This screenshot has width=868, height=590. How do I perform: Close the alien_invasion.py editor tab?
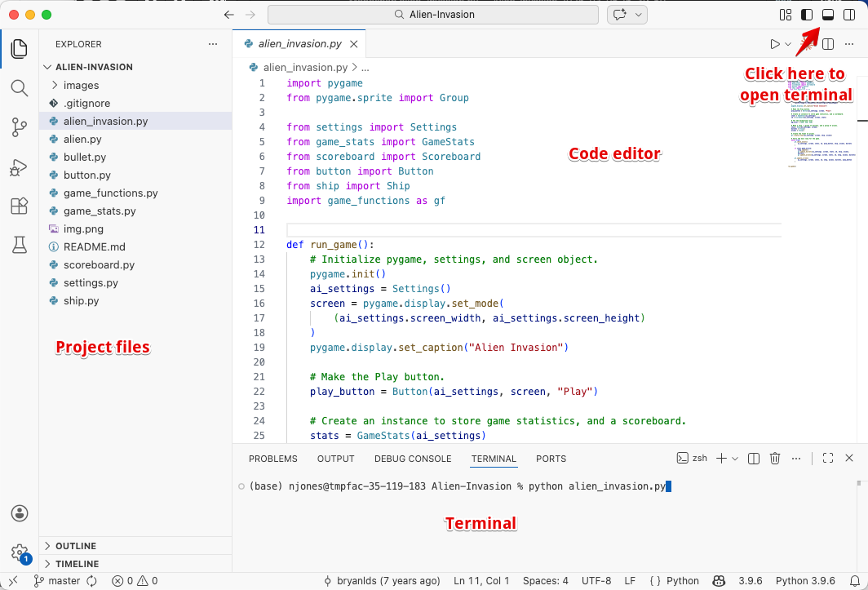pyautogui.click(x=354, y=44)
